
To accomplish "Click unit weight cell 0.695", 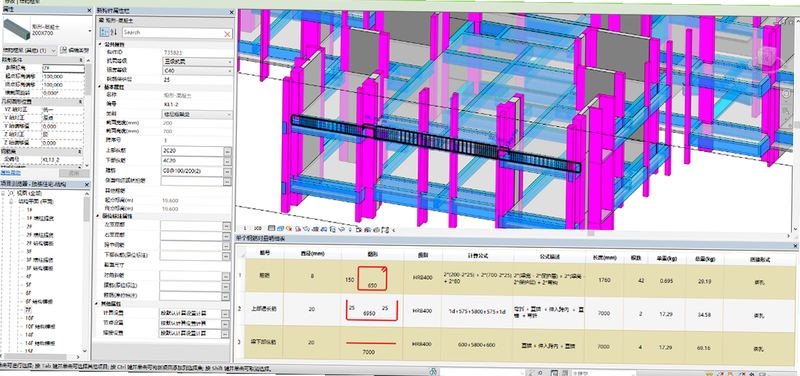I will [666, 280].
